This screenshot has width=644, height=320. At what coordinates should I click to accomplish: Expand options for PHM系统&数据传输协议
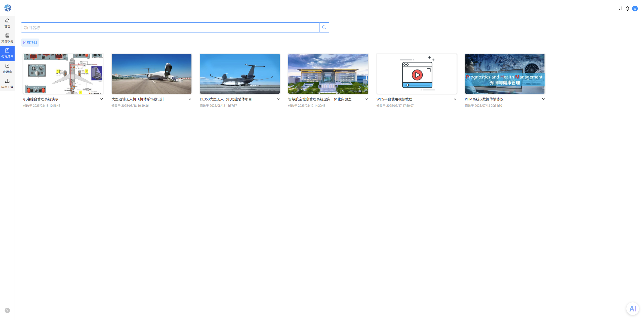click(543, 99)
